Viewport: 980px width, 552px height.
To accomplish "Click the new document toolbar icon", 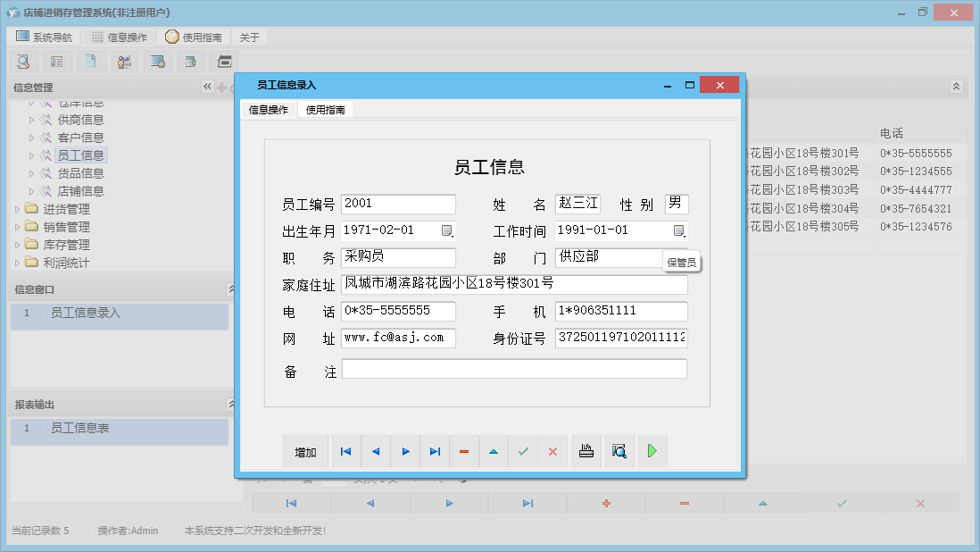I will point(90,62).
